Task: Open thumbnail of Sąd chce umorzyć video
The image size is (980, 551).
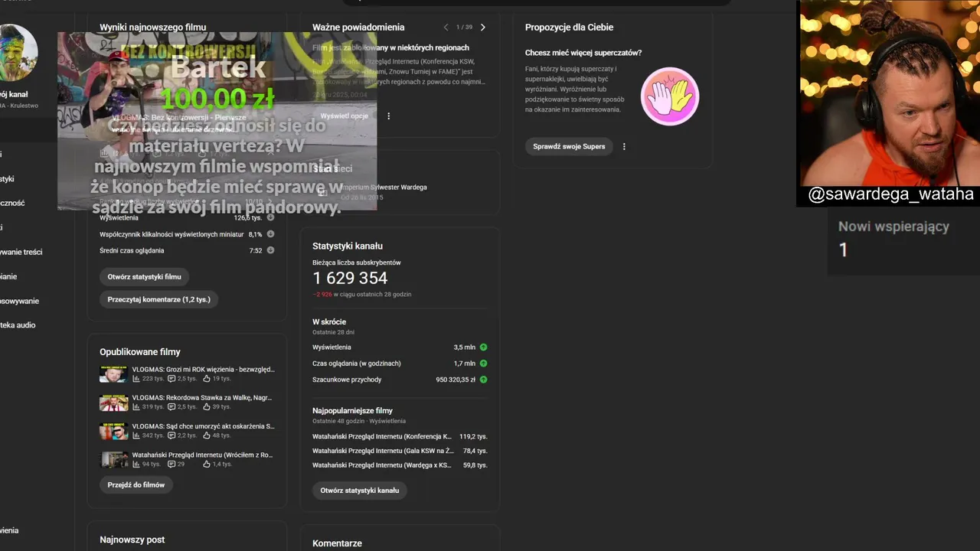Action: pyautogui.click(x=113, y=431)
